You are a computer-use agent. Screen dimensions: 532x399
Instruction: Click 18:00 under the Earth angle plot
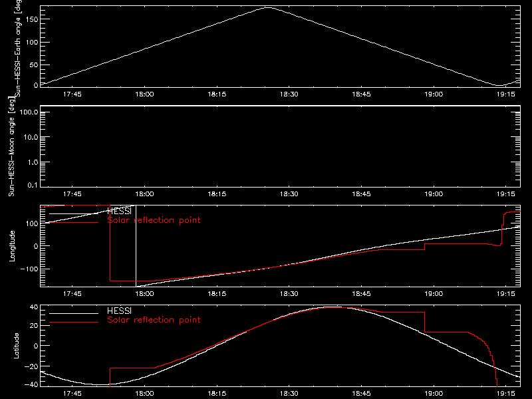pyautogui.click(x=144, y=94)
